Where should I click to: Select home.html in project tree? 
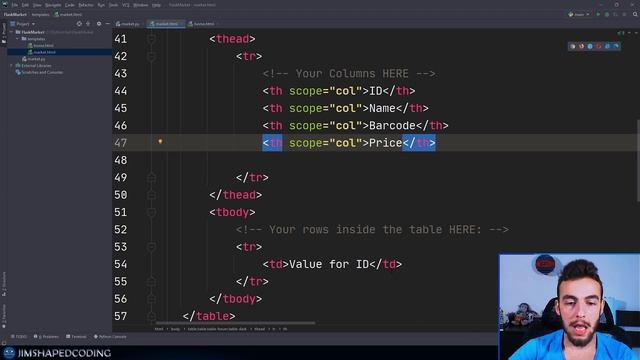(x=40, y=45)
